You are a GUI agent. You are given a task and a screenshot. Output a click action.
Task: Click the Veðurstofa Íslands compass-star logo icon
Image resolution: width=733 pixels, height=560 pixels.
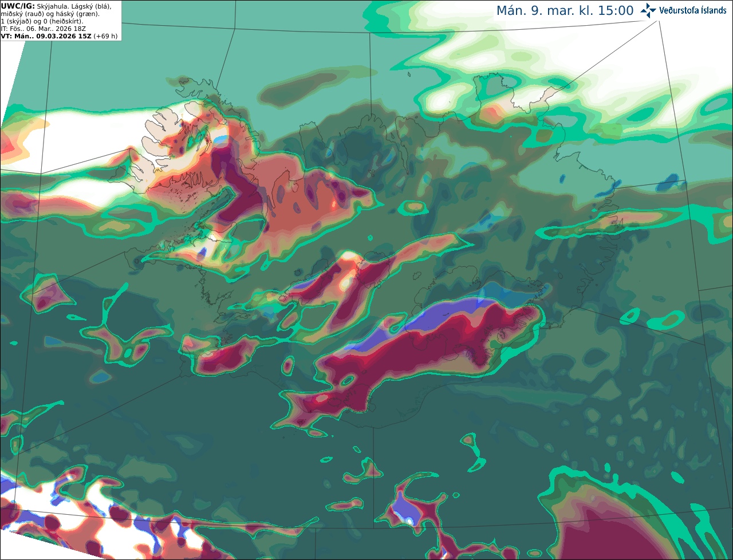648,10
